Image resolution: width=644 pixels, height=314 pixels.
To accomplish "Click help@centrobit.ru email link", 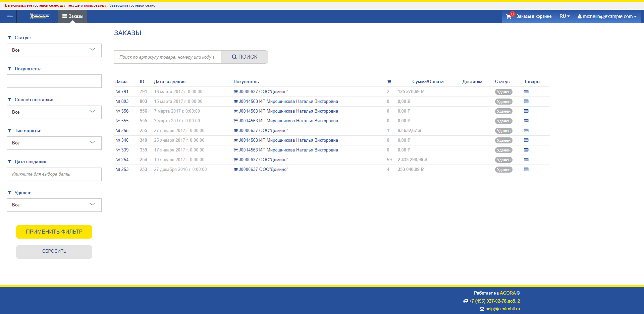I will click(502, 309).
